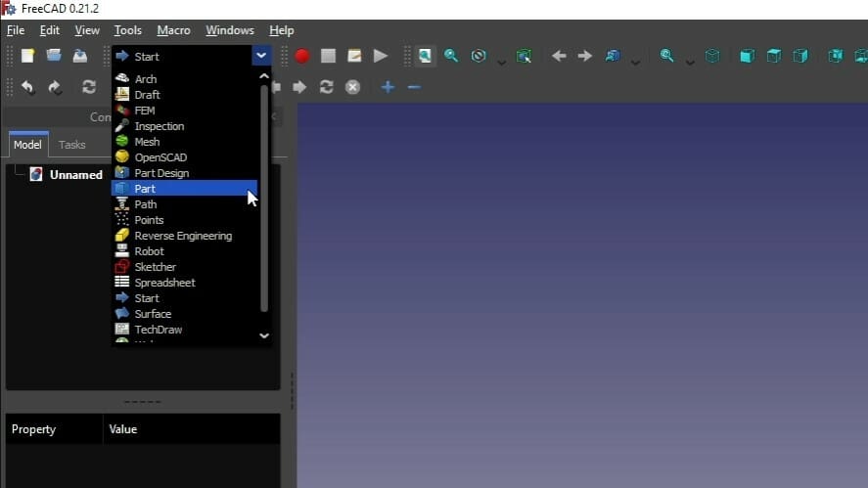Refresh the document with recompute icon
Viewport: 868px width, 488px height.
click(x=89, y=87)
